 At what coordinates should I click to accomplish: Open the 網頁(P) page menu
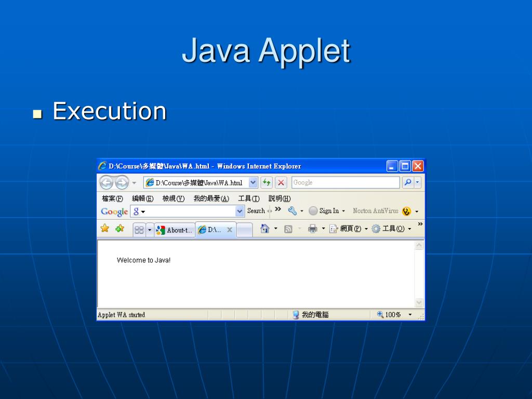coord(348,229)
